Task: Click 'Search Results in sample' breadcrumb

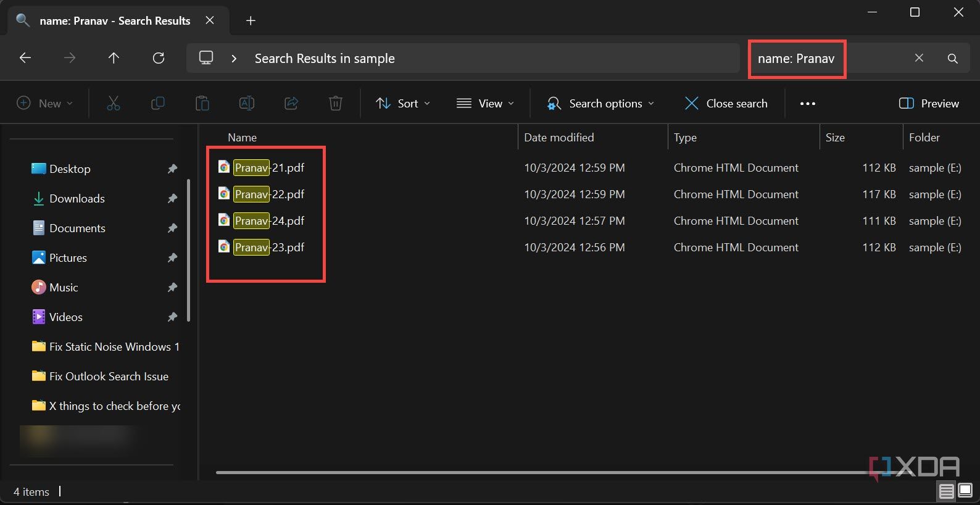Action: 325,59
